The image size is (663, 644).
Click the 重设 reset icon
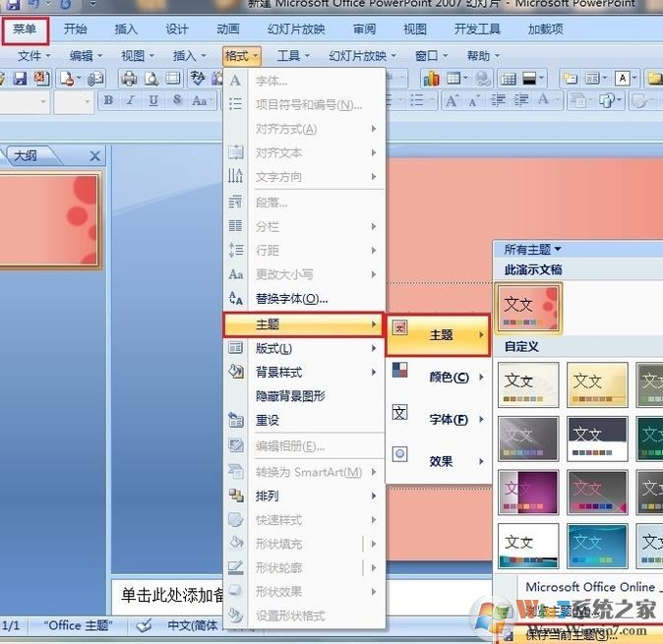click(x=235, y=420)
